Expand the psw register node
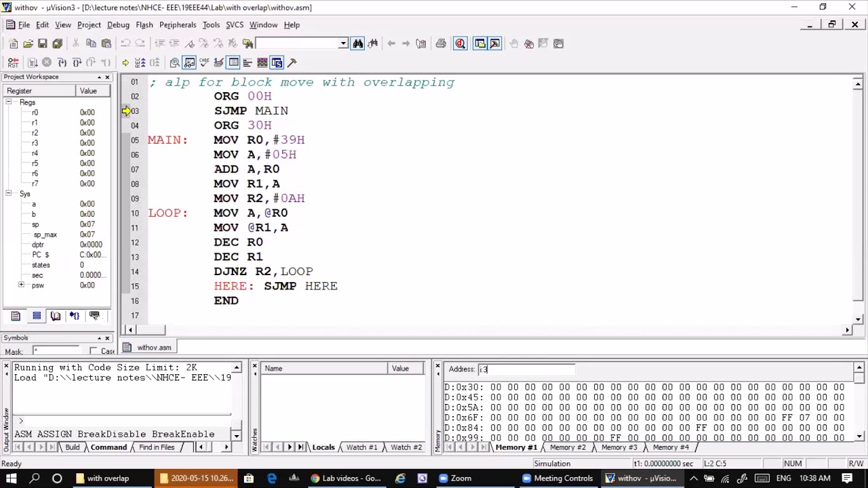Viewport: 868px width, 488px height. coord(21,285)
